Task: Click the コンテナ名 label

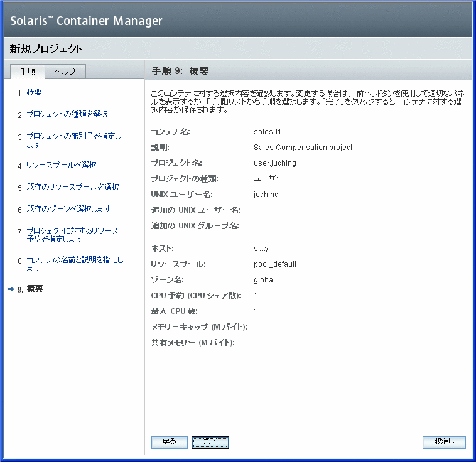Action: 171,132
